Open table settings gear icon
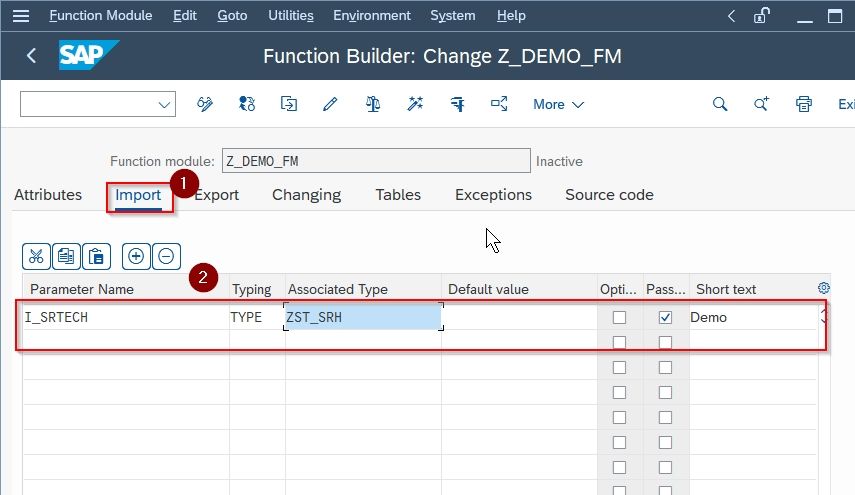This screenshot has width=855, height=495. point(823,288)
